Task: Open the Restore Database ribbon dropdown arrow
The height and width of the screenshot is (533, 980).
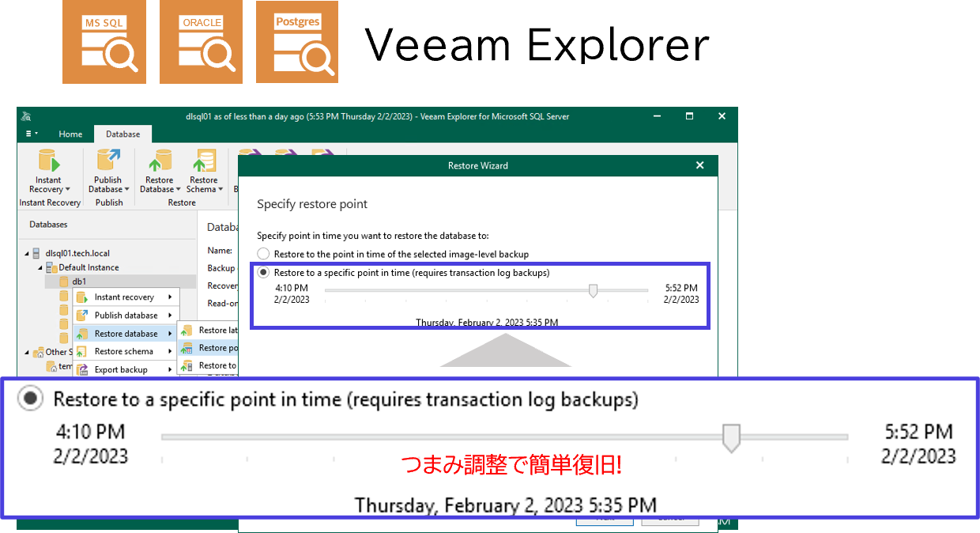Action: point(179,190)
